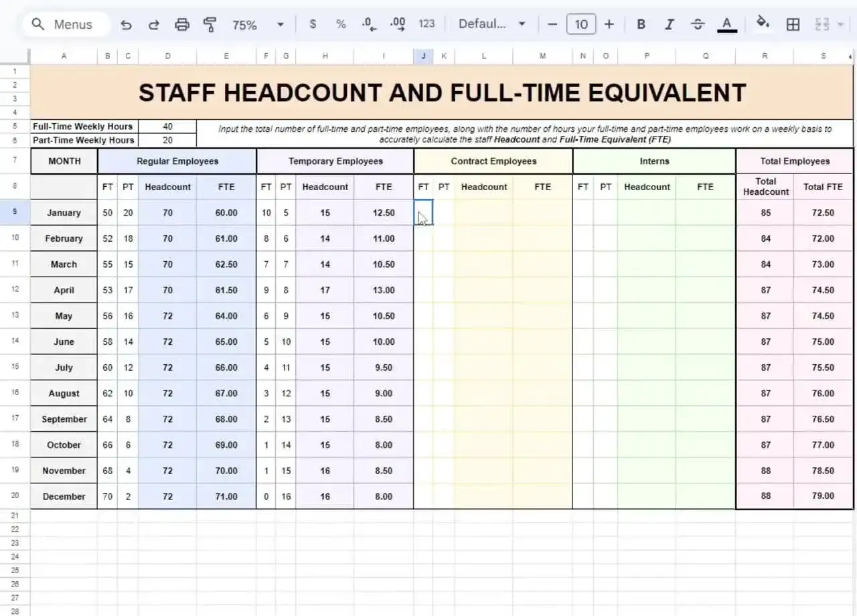Click the Interns header cell
Screen dimensions: 857x616
pyautogui.click(x=654, y=161)
